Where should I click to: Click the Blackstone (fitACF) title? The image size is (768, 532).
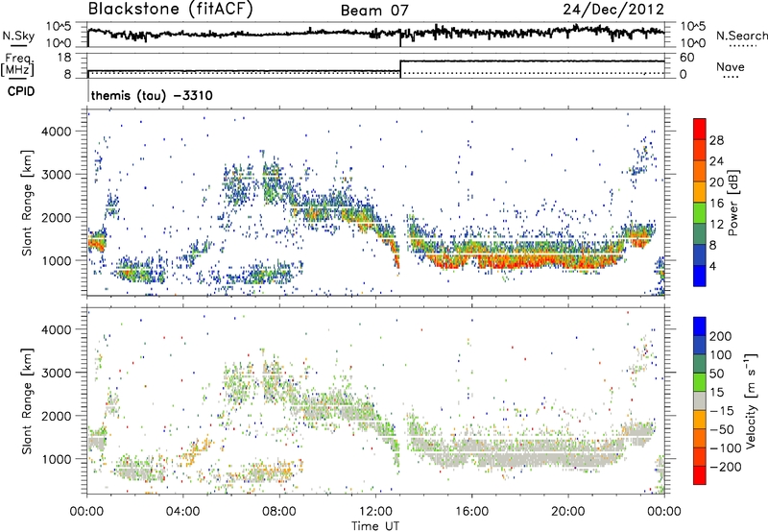tap(170, 9)
